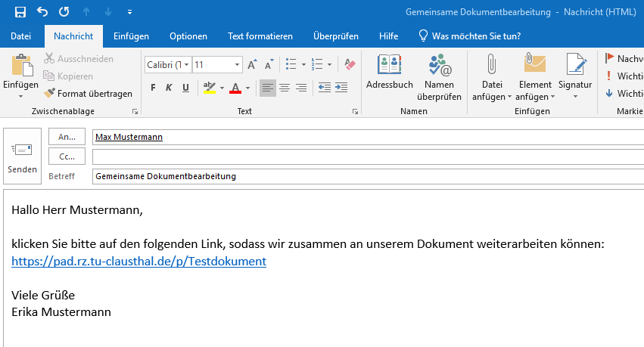
Task: Toggle italic formatting (K)
Action: 170,88
